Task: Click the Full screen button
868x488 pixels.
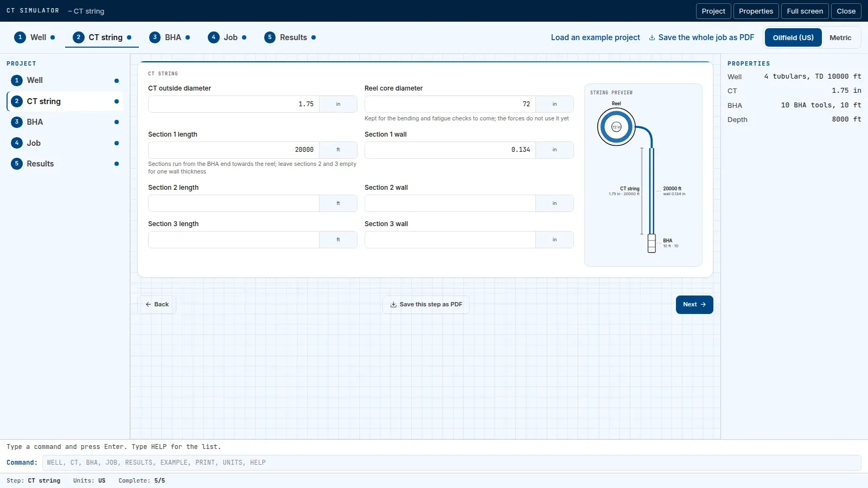Action: coord(805,11)
